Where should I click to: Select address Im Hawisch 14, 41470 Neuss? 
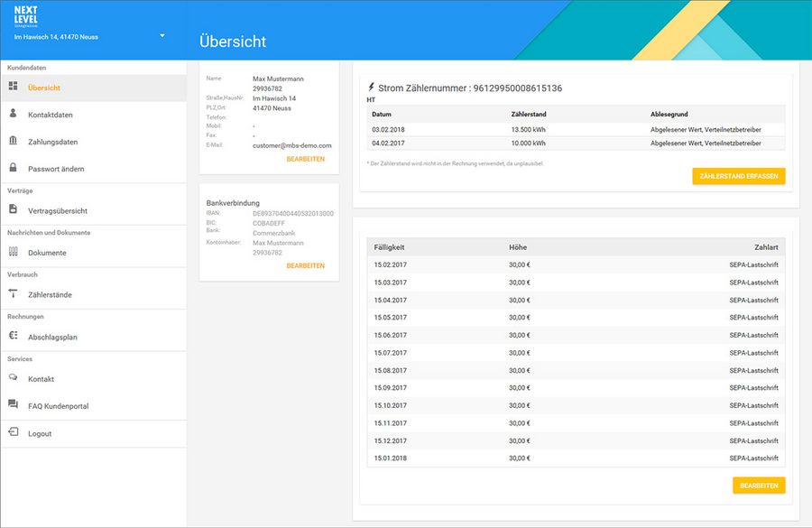[56, 37]
